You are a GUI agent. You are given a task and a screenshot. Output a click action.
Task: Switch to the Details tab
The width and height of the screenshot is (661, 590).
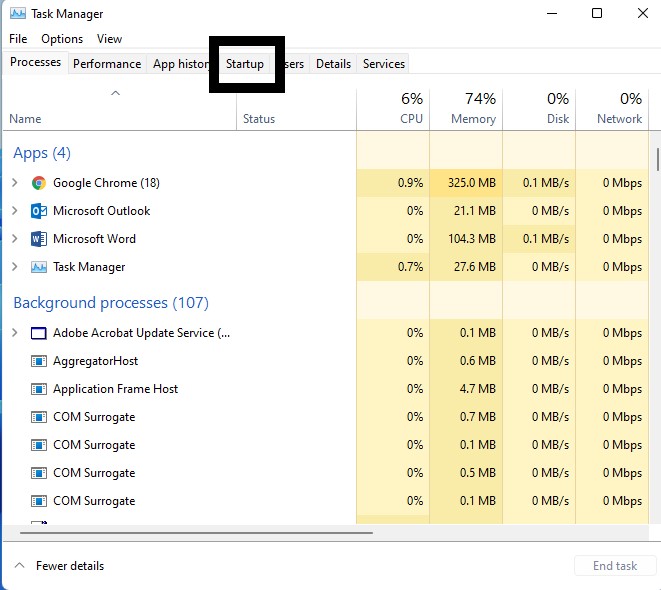(x=333, y=64)
